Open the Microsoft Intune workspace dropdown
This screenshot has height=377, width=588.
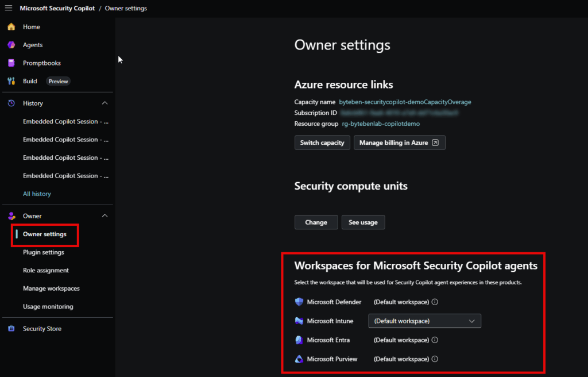[x=424, y=321]
